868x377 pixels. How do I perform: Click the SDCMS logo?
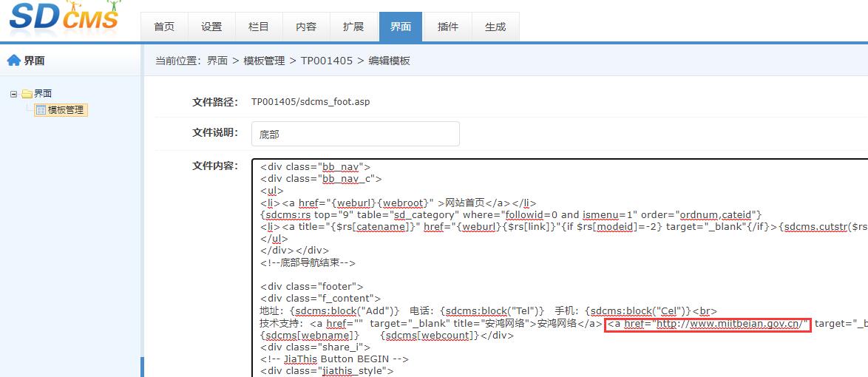tap(64, 18)
